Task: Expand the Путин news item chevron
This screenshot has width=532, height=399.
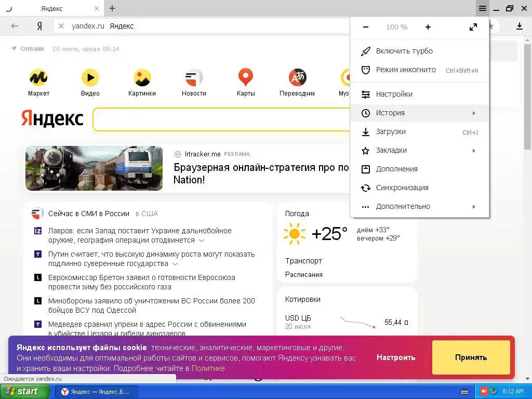Action: tap(175, 264)
